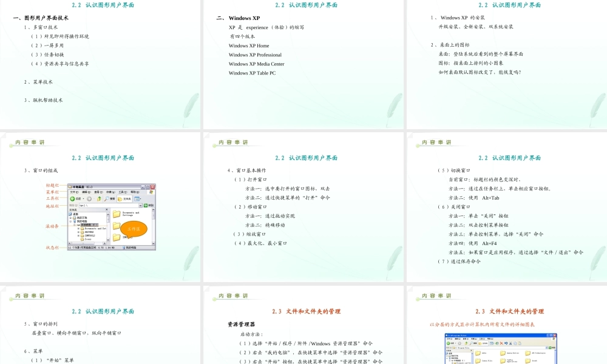Viewport: 607px width, 364px height.
Task: Click the line '层叠窗口、横向平铺窗口、纵向平铺窗口'
Action: click(x=76, y=333)
